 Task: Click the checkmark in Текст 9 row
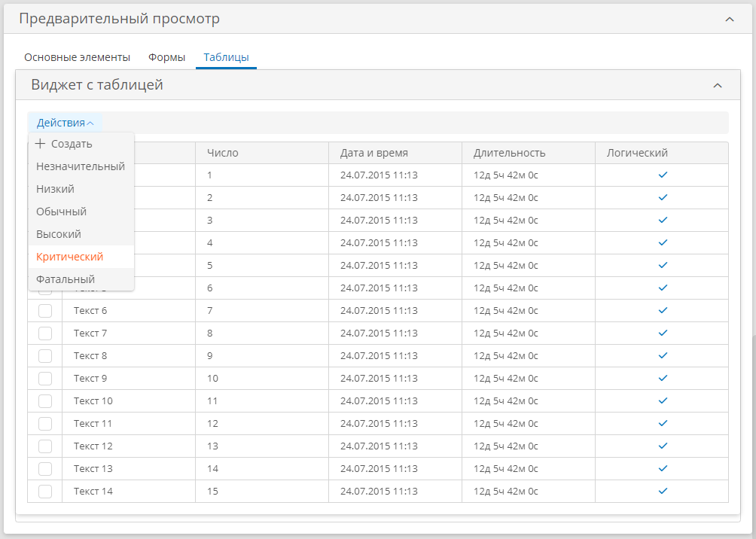tap(663, 379)
